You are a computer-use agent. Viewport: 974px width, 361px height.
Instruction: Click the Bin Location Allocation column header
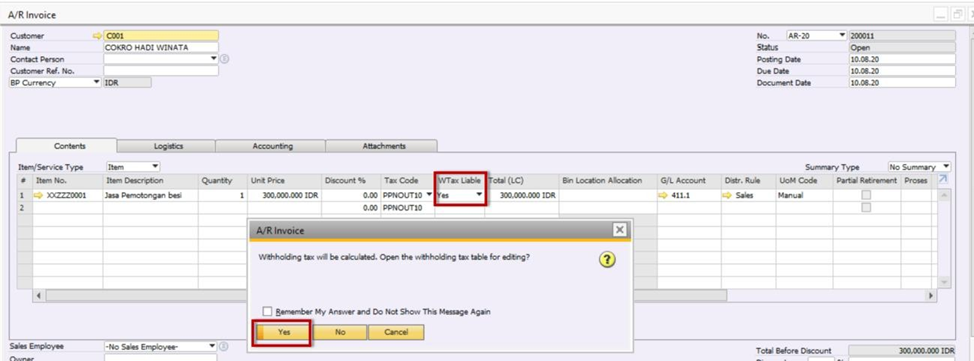coord(608,181)
